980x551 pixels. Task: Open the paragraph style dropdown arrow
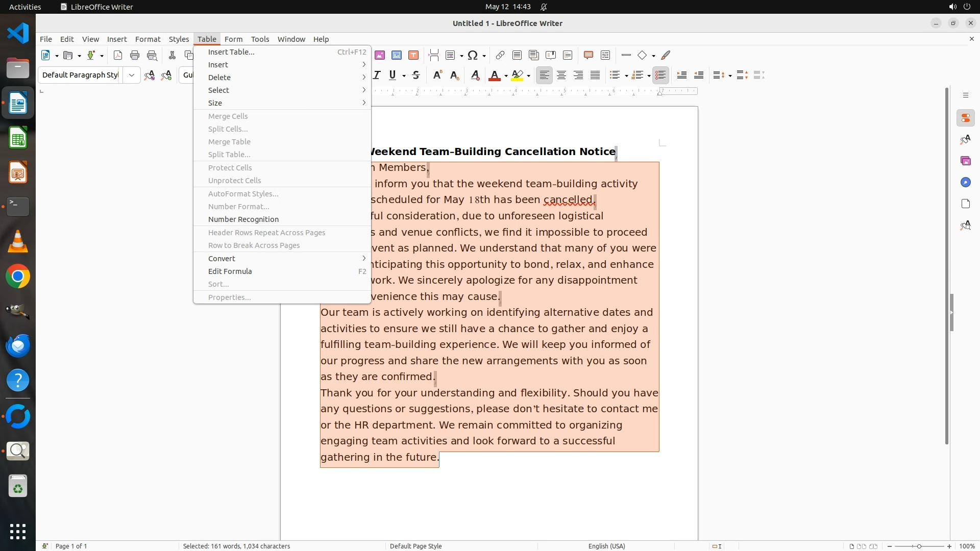coord(132,76)
